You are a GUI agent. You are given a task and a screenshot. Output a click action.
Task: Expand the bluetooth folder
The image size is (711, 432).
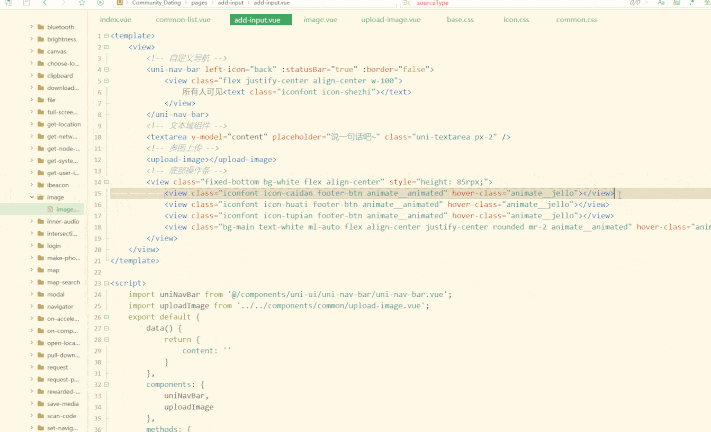(x=32, y=27)
